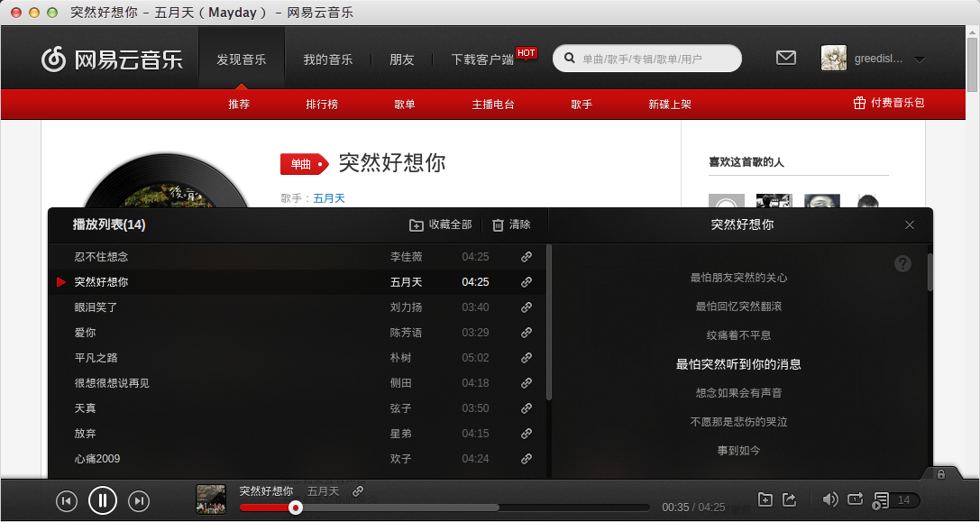Viewport: 980px width, 522px height.
Task: Click the playlist panel scrollbar
Action: (549, 322)
